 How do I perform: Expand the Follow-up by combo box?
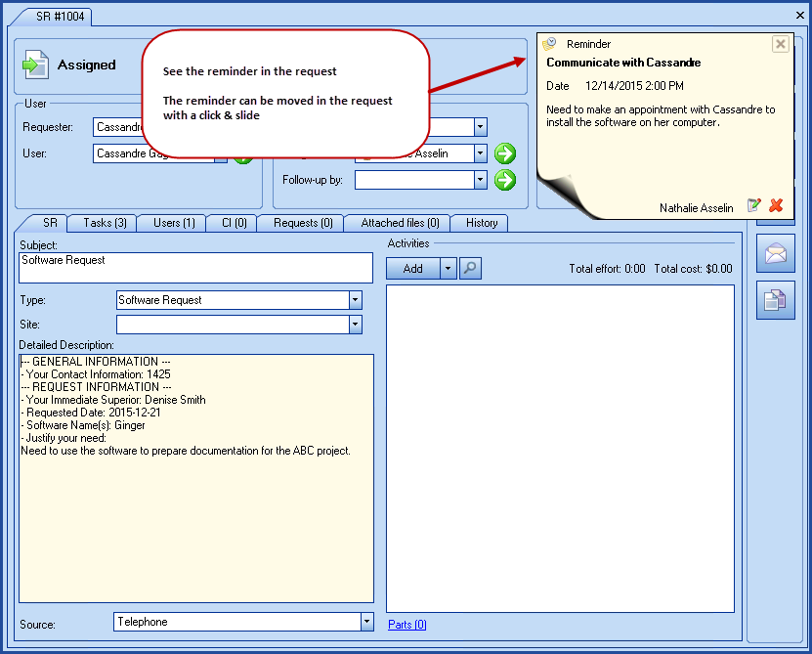pos(480,179)
